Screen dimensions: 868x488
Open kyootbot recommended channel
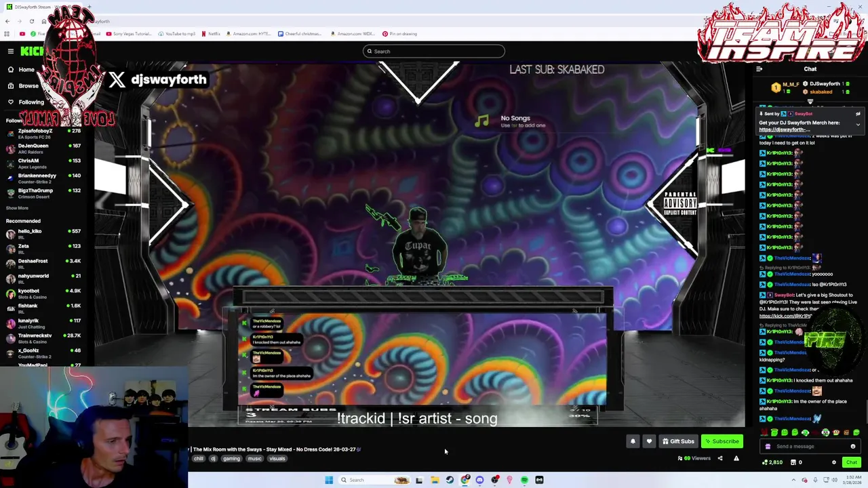click(44, 293)
